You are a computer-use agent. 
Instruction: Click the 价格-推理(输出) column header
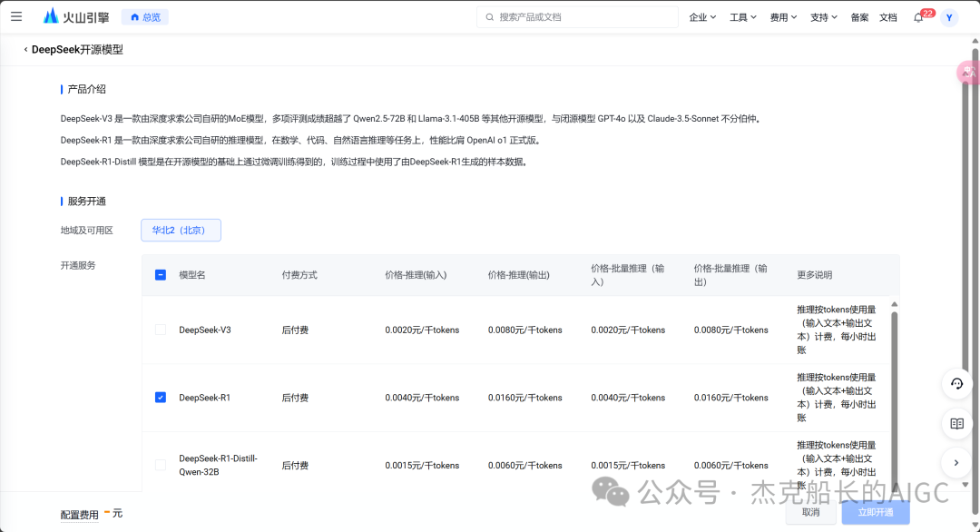point(519,275)
